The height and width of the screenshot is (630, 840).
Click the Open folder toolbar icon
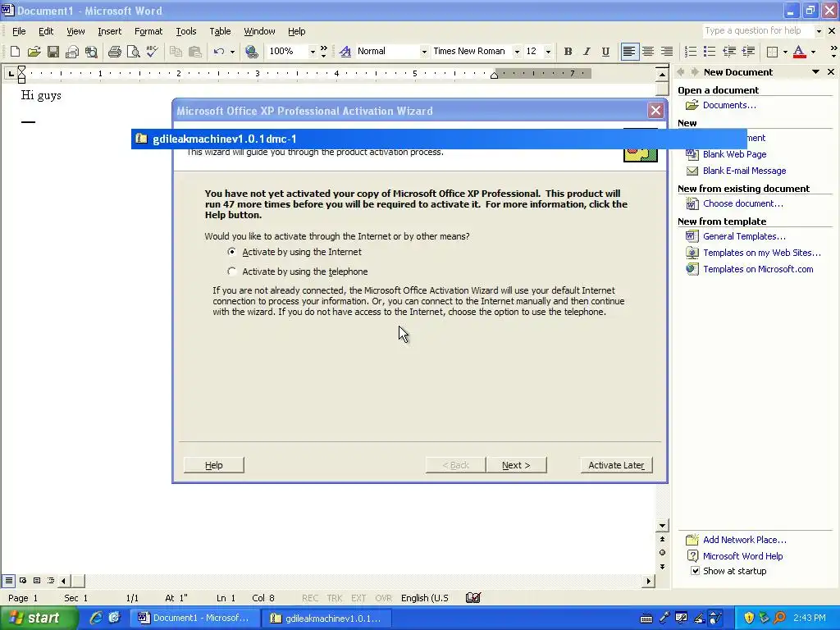tap(34, 52)
